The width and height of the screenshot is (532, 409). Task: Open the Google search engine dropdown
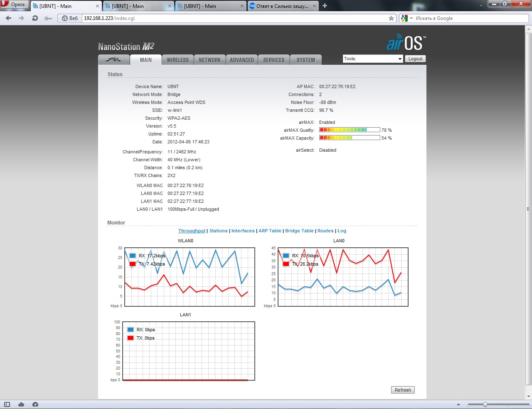406,18
